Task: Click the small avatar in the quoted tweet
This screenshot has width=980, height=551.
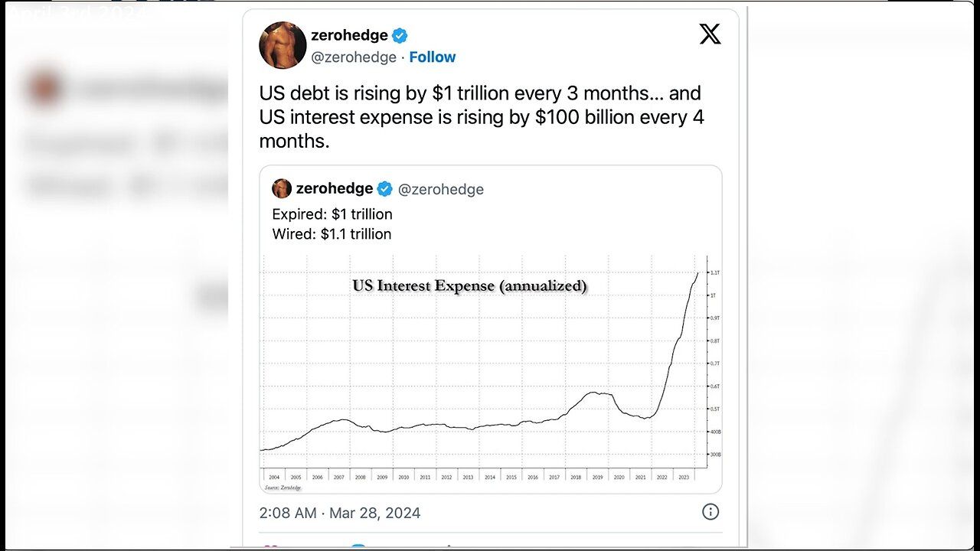Action: tap(282, 188)
